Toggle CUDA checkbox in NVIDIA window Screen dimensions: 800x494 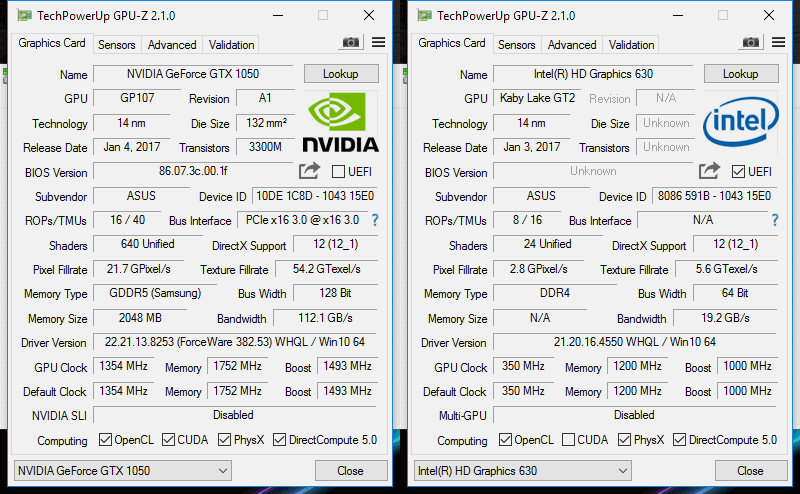(168, 439)
